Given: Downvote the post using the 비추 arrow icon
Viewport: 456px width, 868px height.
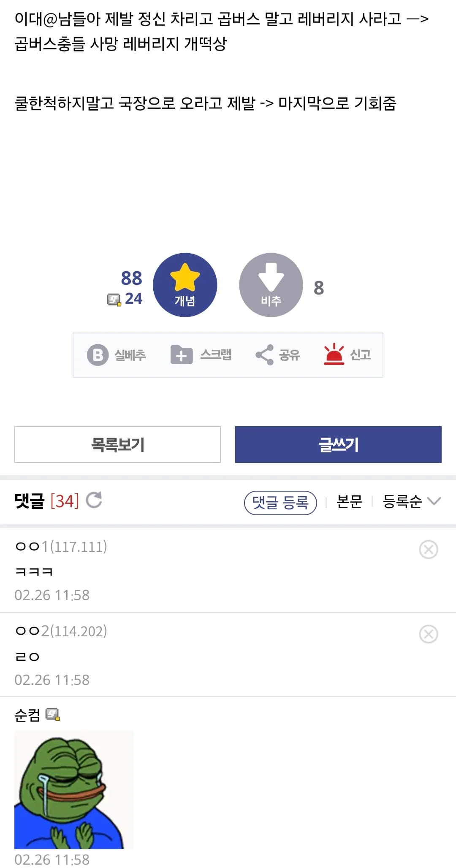Looking at the screenshot, I should point(271,285).
